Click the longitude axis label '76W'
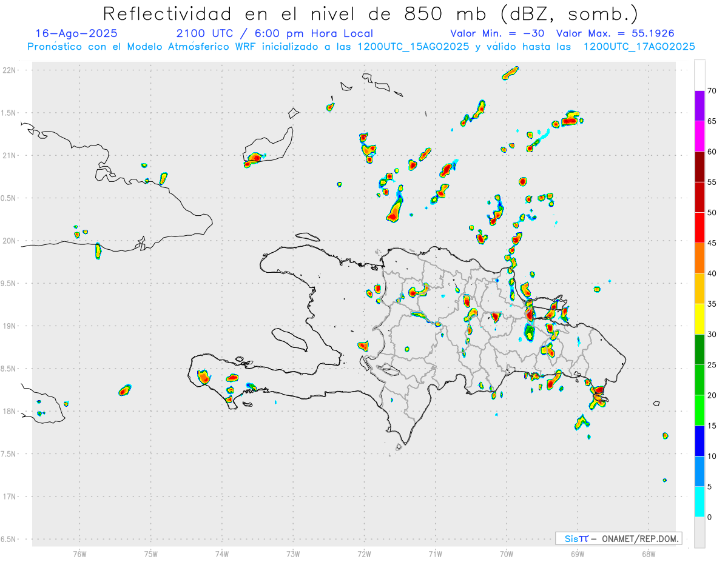The image size is (728, 562). pyautogui.click(x=79, y=554)
